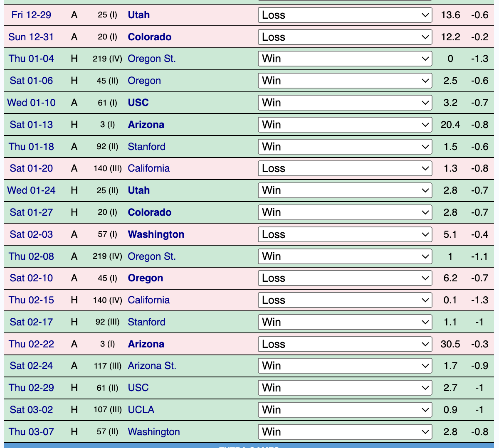Viewport: 499px width, 448px height.
Task: Open the Colorado link on Sun 12-31 row
Action: click(150, 37)
